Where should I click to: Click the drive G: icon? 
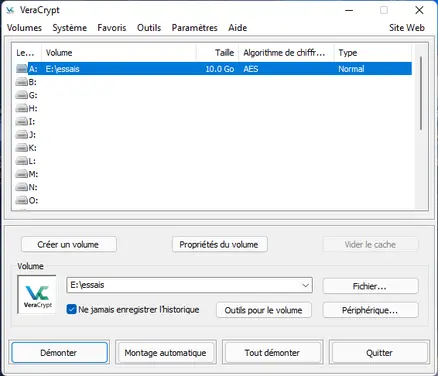[22, 95]
